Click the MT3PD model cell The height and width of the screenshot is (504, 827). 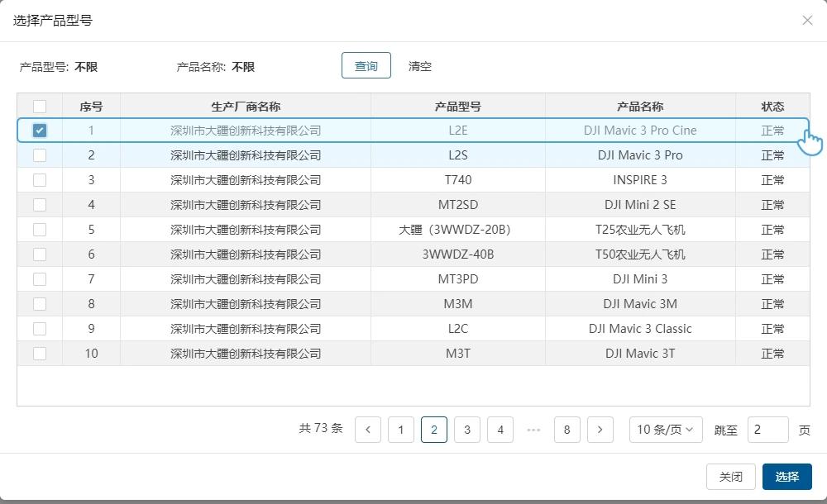458,279
